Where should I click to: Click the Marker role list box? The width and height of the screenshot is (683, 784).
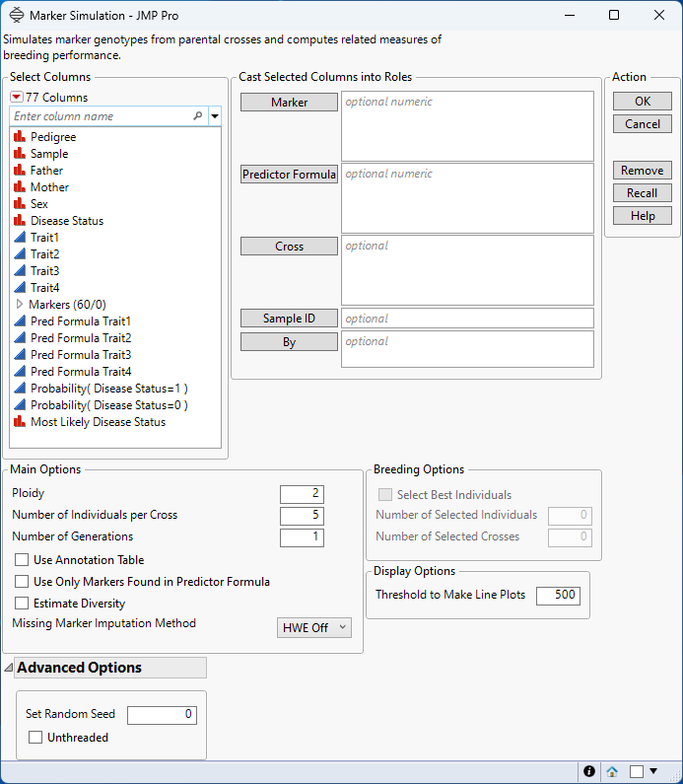click(x=467, y=126)
